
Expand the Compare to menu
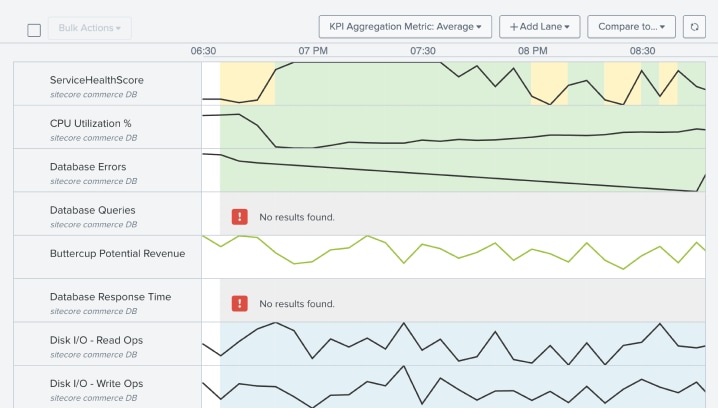(x=631, y=27)
